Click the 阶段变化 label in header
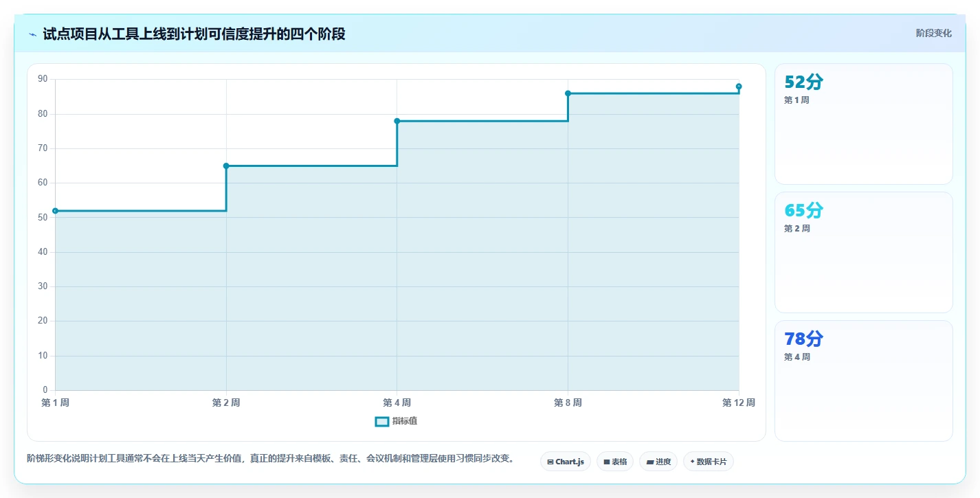 pos(933,33)
